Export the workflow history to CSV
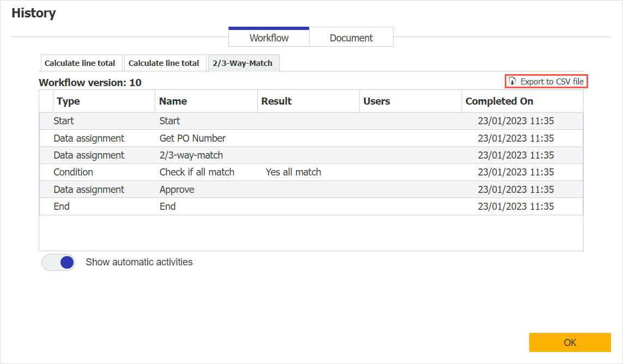 point(546,81)
